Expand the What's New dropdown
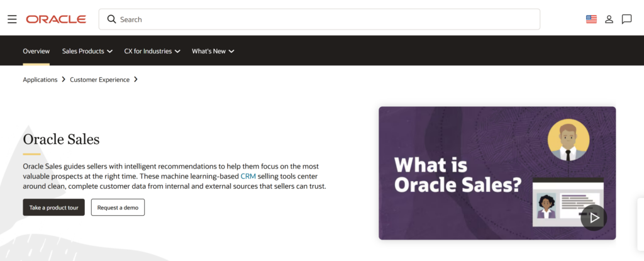The width and height of the screenshot is (644, 261). pyautogui.click(x=213, y=52)
